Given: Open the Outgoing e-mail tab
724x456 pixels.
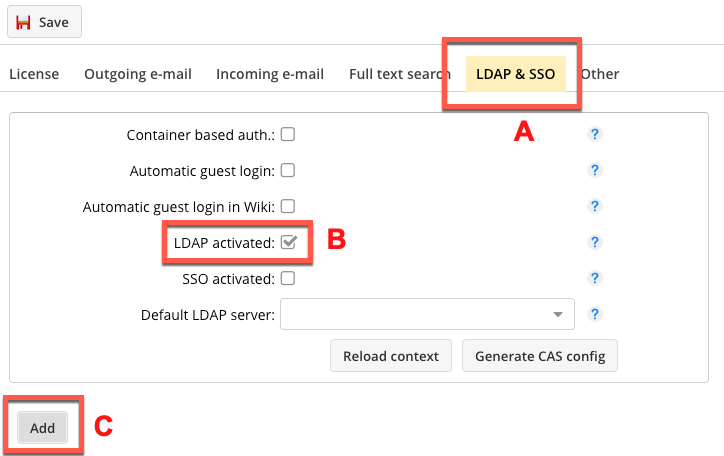Looking at the screenshot, I should [x=138, y=74].
